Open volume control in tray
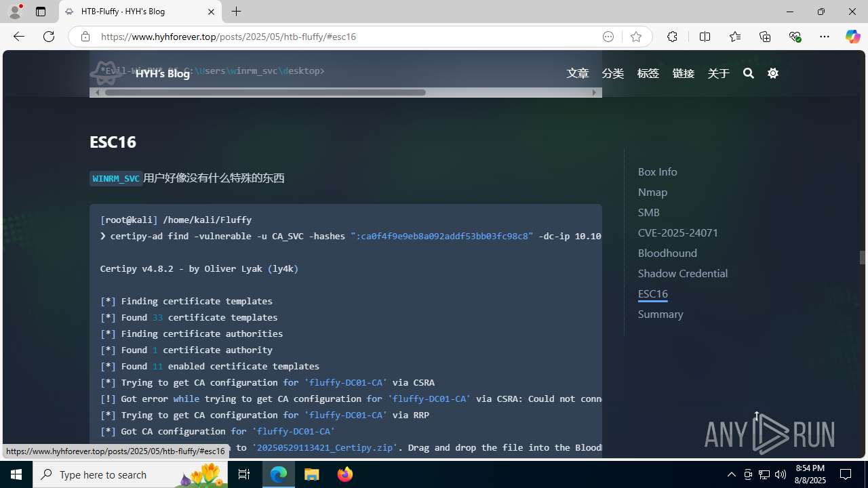The width and height of the screenshot is (868, 488). [x=780, y=474]
